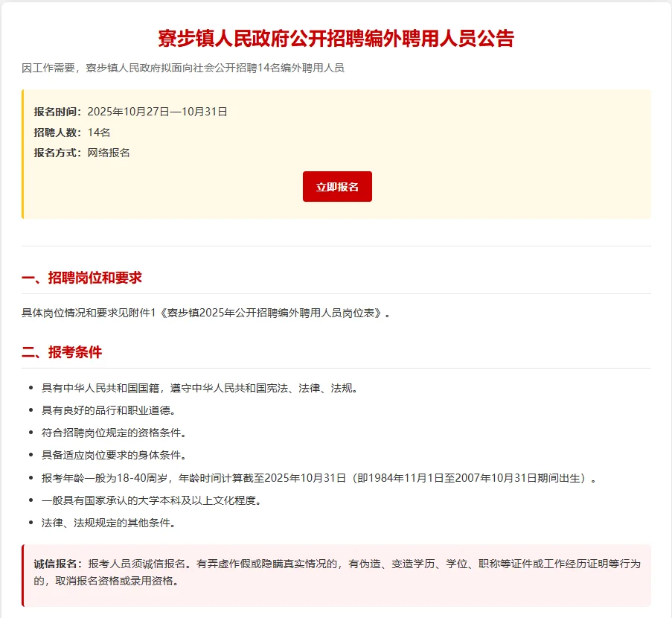The height and width of the screenshot is (618, 672).
Task: Click the 报名时间 label
Action: click(57, 112)
